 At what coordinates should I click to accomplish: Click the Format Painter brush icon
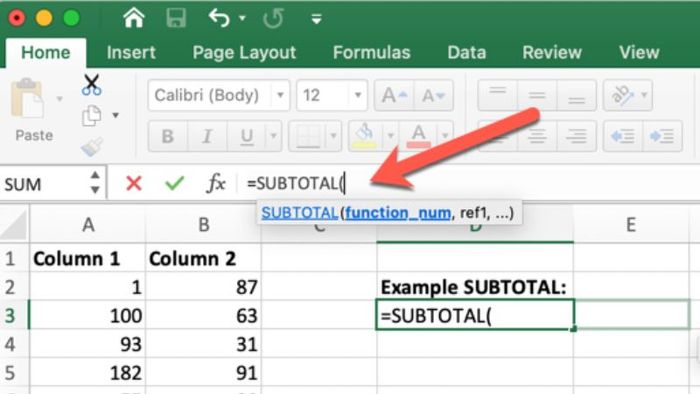(x=92, y=146)
